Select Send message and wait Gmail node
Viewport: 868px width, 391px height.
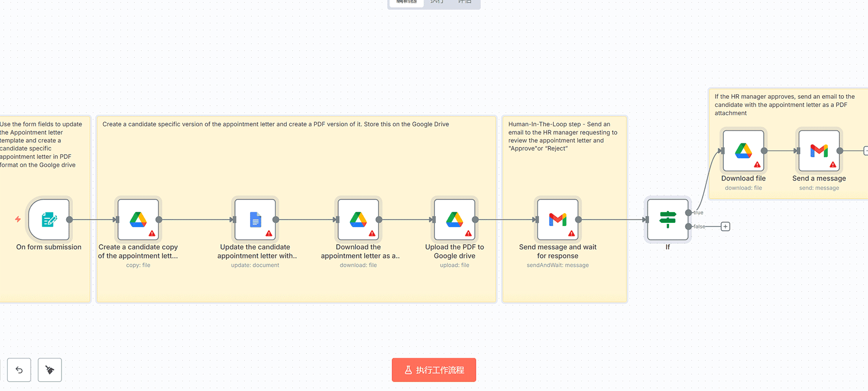(557, 219)
